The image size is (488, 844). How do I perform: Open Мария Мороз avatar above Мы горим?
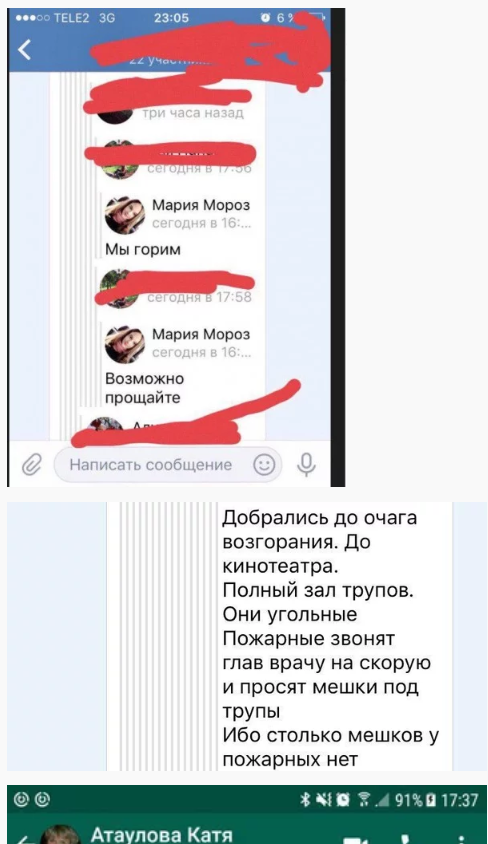pyautogui.click(x=125, y=215)
